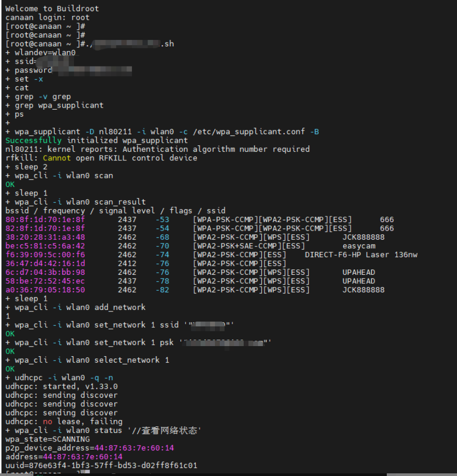Click the 'wpa_state=SCANNING' status line

click(47, 439)
